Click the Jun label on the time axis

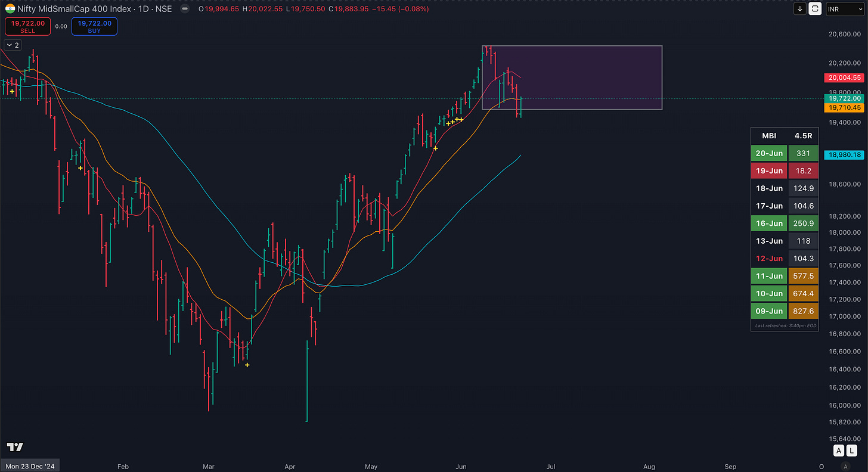[x=461, y=466]
